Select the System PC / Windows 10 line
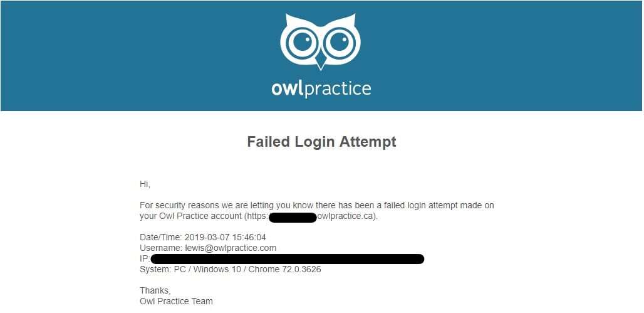 click(231, 269)
